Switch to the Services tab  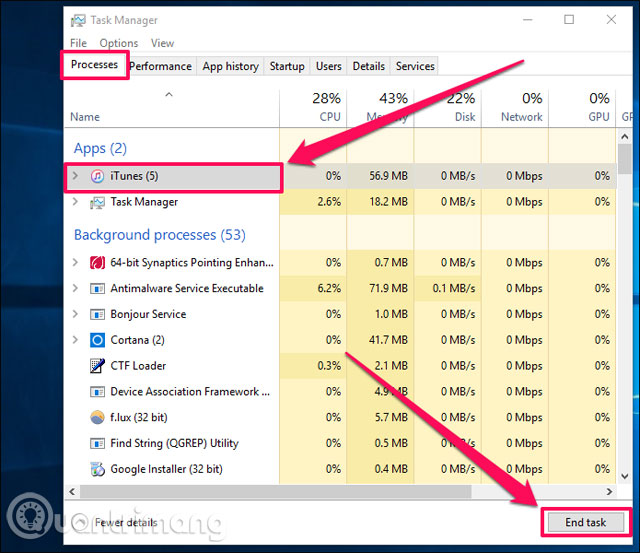click(415, 66)
